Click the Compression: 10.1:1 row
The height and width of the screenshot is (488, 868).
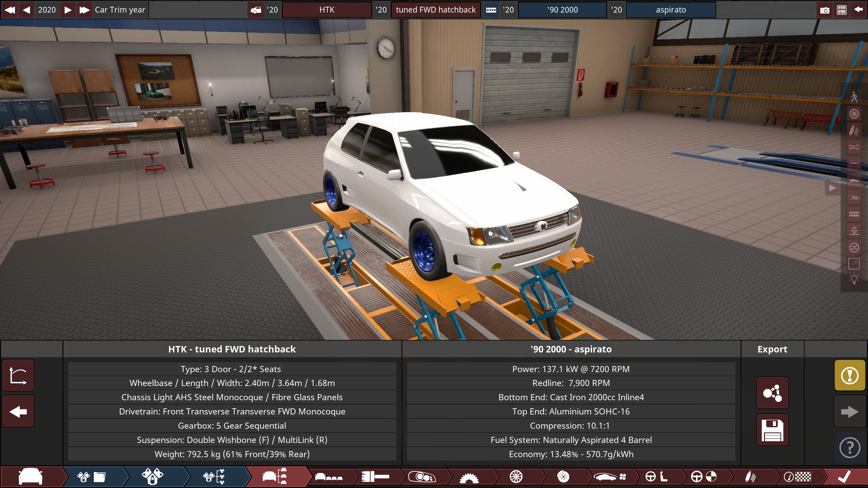(x=571, y=426)
